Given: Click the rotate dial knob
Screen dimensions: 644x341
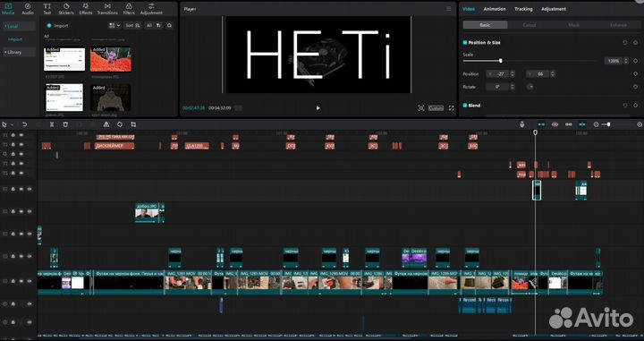Looking at the screenshot, I should (x=530, y=87).
